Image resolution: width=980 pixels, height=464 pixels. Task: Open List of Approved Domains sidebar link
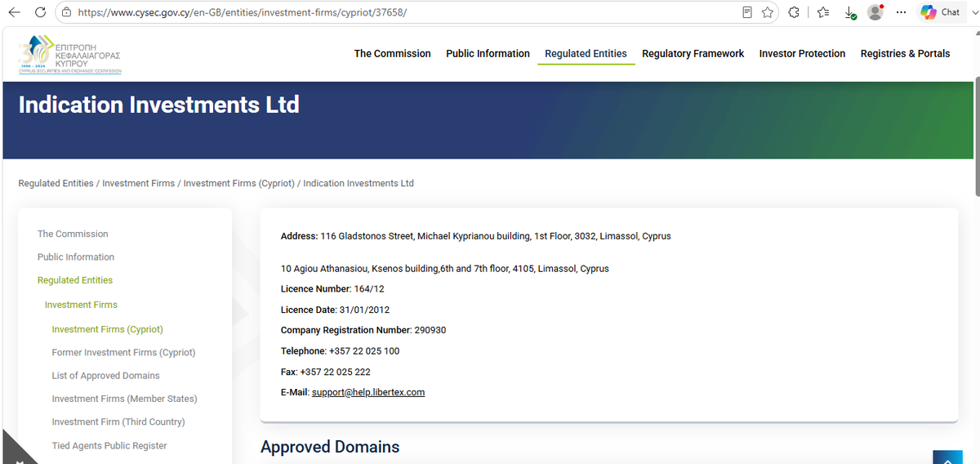coord(105,376)
